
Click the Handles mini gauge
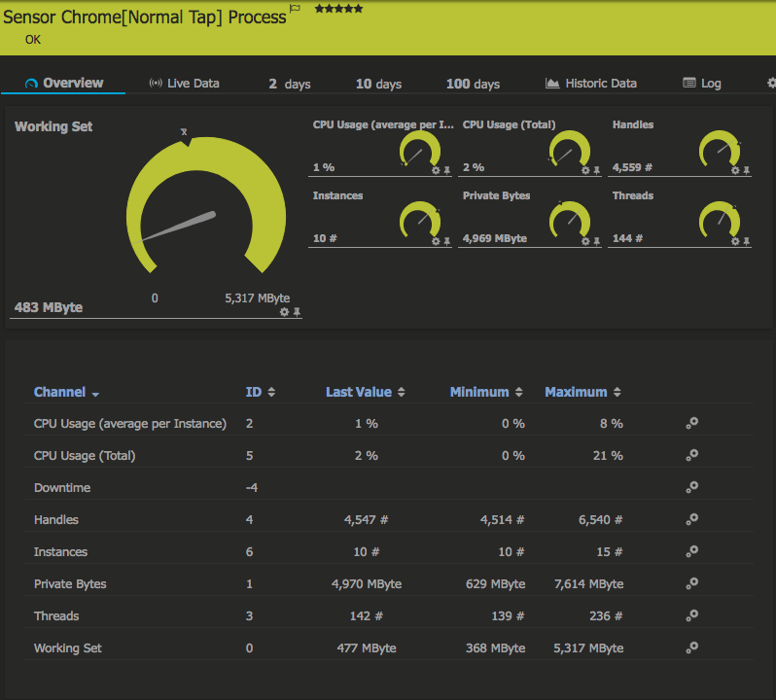[x=720, y=149]
